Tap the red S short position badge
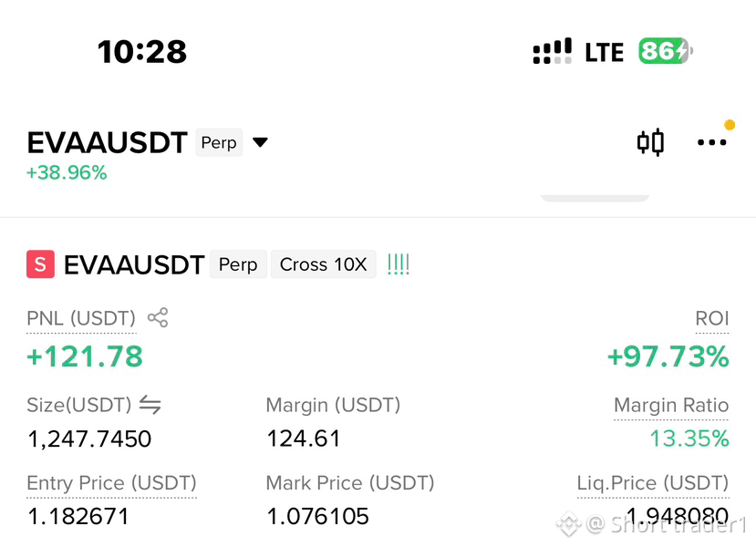Image resolution: width=756 pixels, height=547 pixels. [x=40, y=264]
